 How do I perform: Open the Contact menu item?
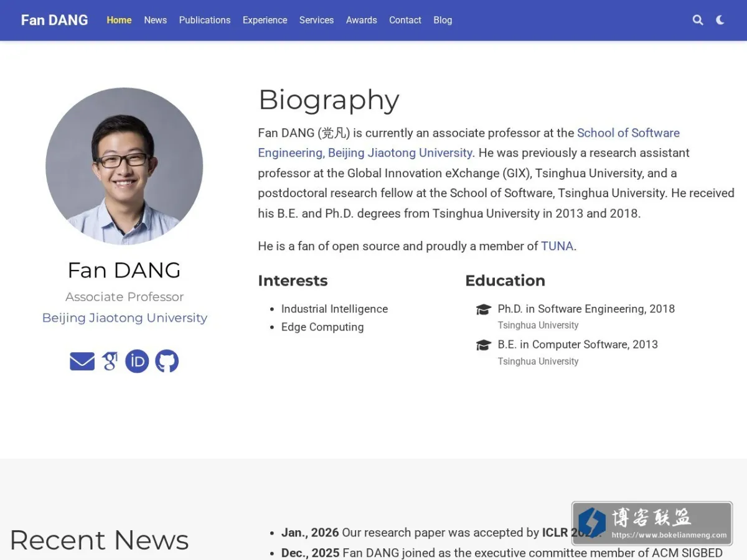point(405,20)
